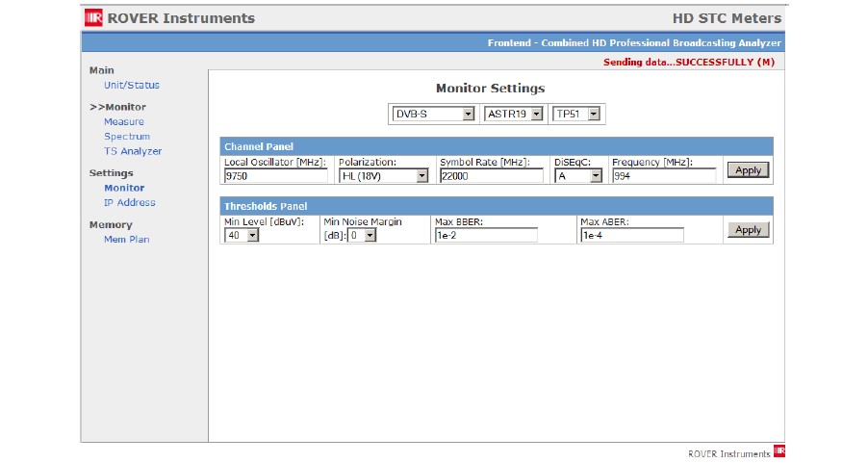The width and height of the screenshot is (868, 463).
Task: Click the ROVER Instruments logo icon in header
Action: tap(93, 17)
